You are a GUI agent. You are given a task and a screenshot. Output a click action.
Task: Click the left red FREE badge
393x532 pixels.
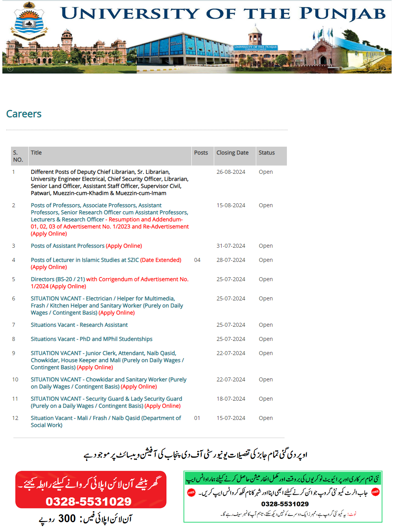191,492
